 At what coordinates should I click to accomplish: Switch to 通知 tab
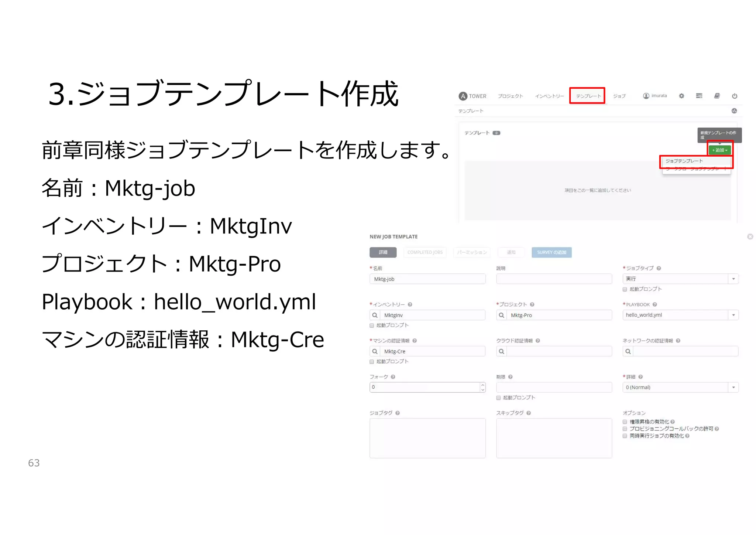511,252
